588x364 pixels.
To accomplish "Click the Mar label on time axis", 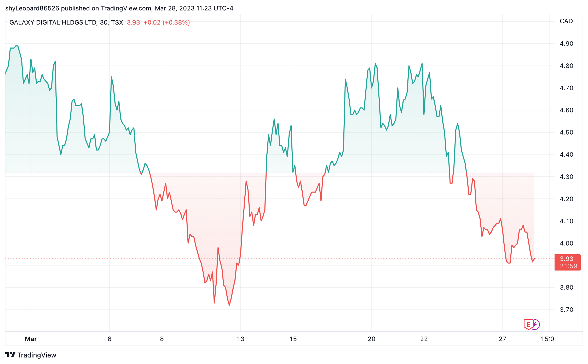I will 31,339.
